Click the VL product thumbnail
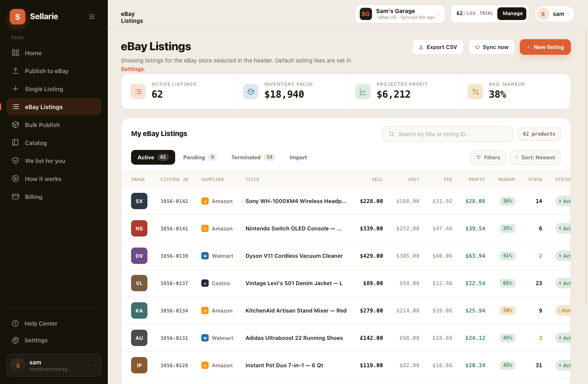The width and height of the screenshot is (588, 384). pyautogui.click(x=139, y=283)
